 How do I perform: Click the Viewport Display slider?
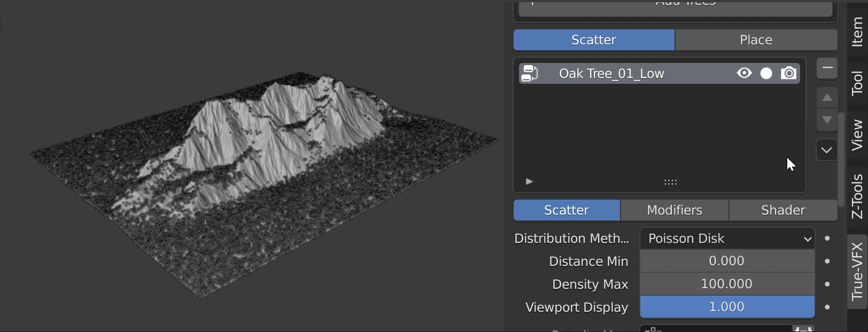[x=727, y=307]
